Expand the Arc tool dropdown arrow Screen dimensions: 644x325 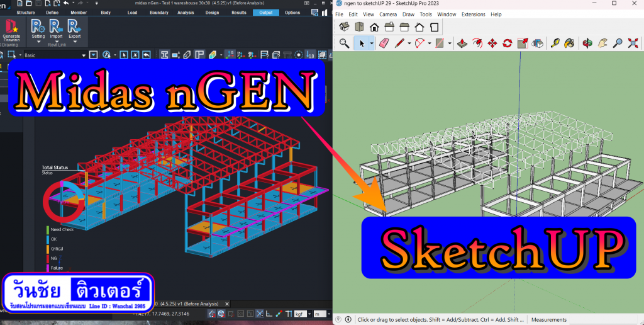coord(430,43)
